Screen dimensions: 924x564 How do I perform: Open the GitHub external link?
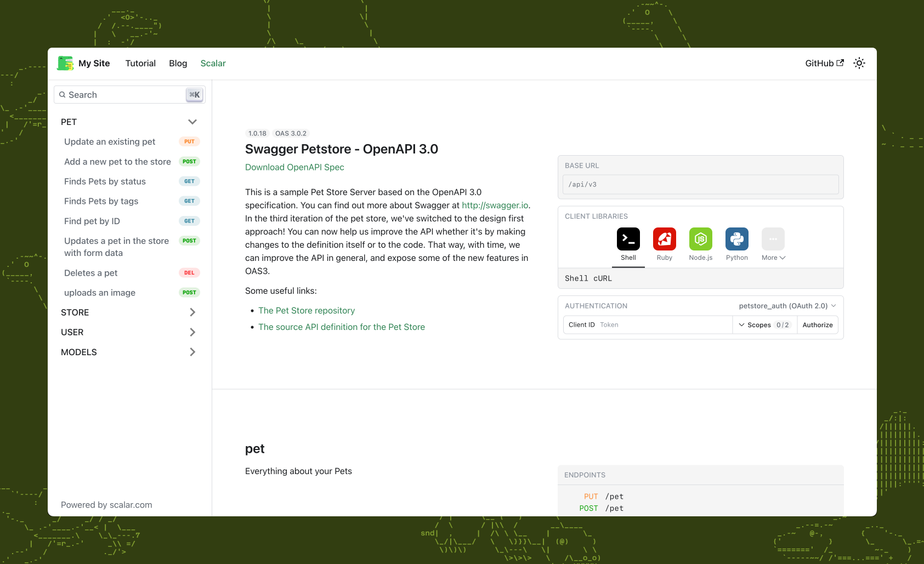click(x=824, y=63)
